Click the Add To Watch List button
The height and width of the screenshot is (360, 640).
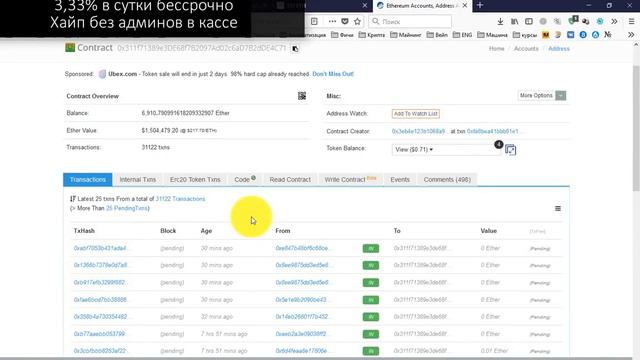point(416,114)
